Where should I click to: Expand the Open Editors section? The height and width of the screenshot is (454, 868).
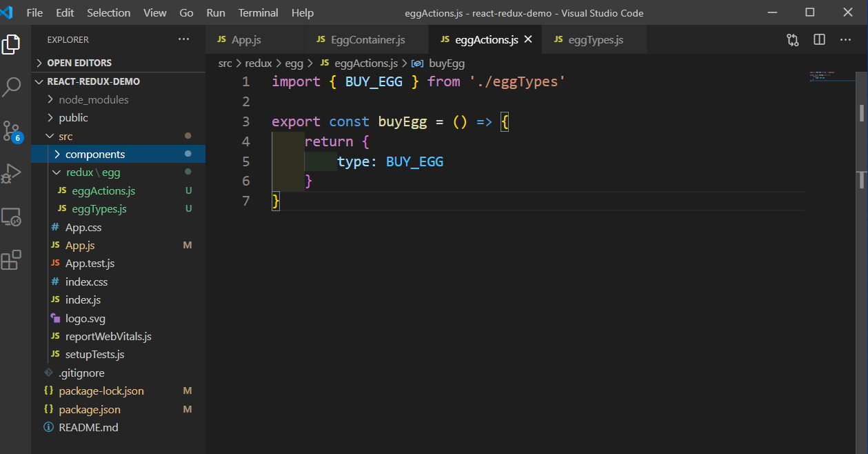coord(119,63)
